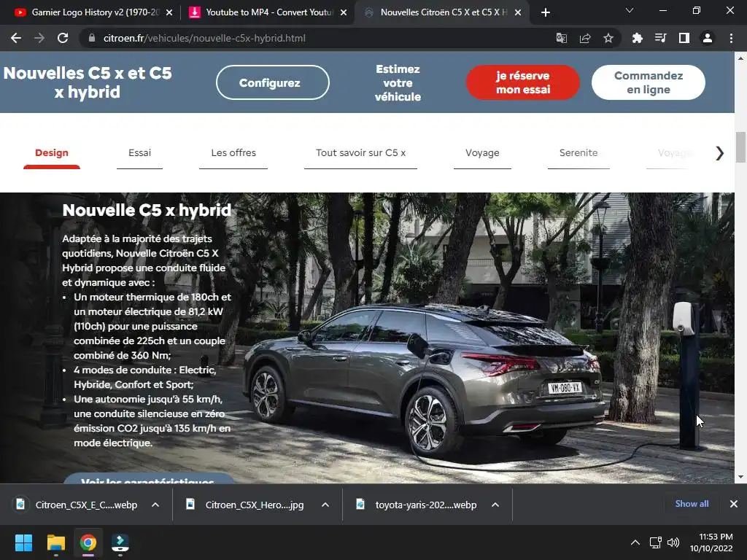Open File Explorer from the taskbar
This screenshot has width=747, height=560.
tap(55, 542)
